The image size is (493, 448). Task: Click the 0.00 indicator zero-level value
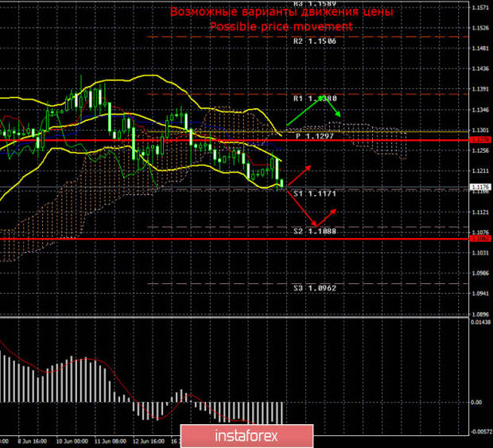(x=476, y=403)
